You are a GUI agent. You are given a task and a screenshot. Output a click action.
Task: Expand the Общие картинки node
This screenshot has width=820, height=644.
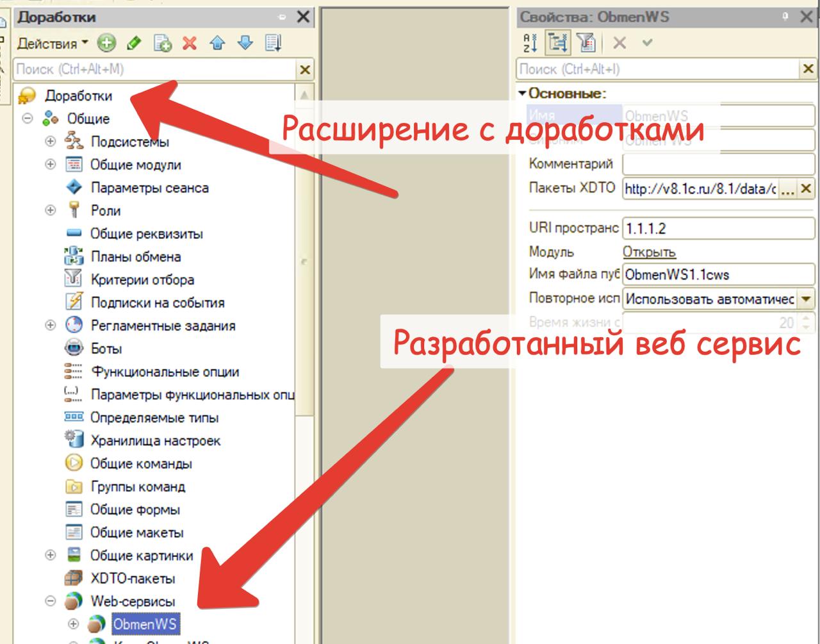pyautogui.click(x=51, y=556)
